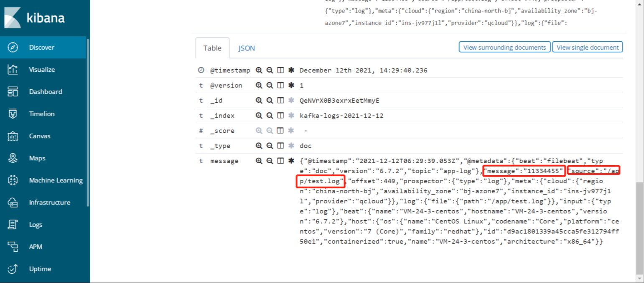The height and width of the screenshot is (283, 644).
Task: Filter for field present on message
Action: 291,161
